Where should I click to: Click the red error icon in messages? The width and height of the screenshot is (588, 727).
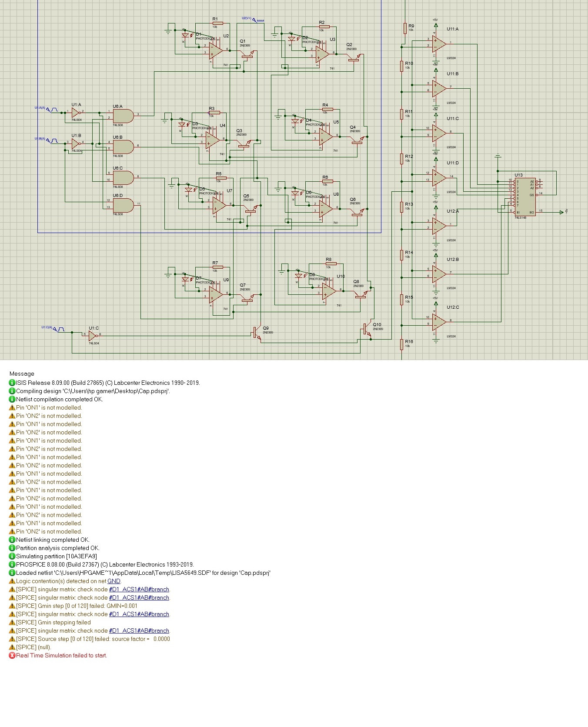click(12, 655)
